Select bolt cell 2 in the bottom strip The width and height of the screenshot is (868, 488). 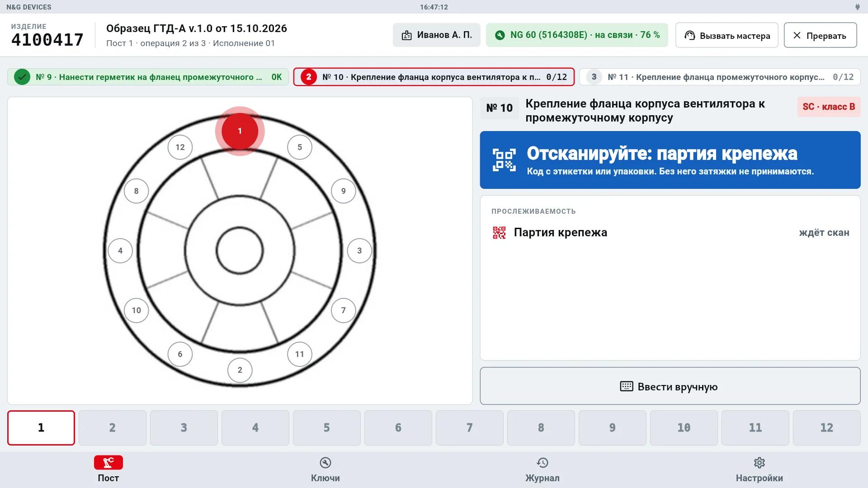pos(113,428)
